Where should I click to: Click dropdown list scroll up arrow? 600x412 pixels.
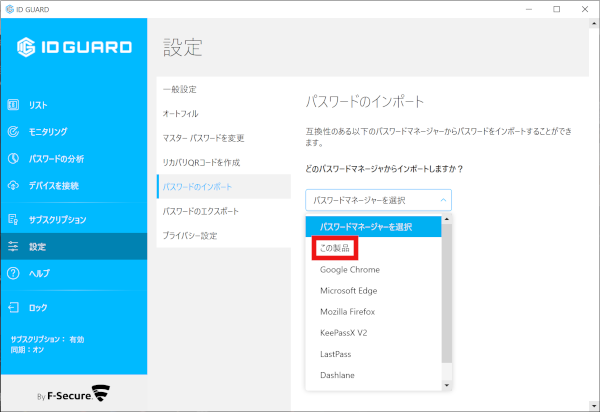click(447, 220)
